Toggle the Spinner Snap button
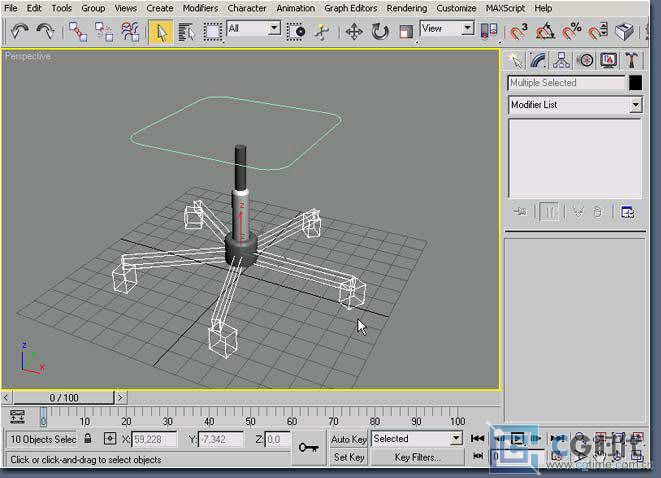 [597, 32]
